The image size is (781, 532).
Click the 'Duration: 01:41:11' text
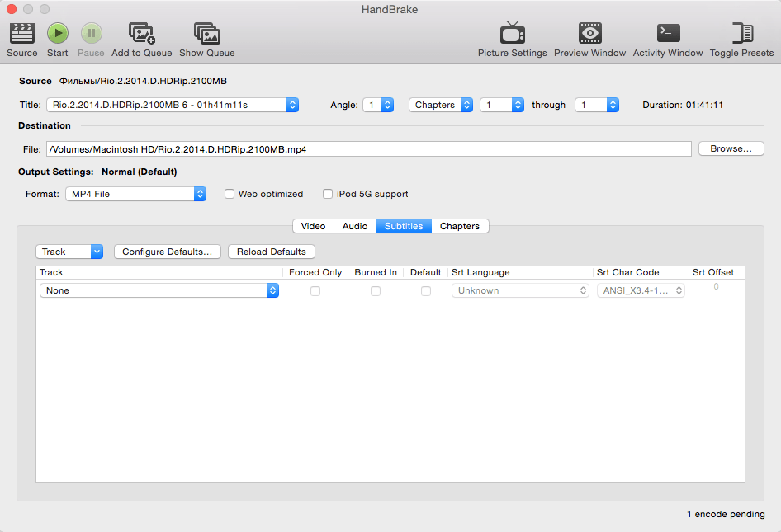pos(683,105)
